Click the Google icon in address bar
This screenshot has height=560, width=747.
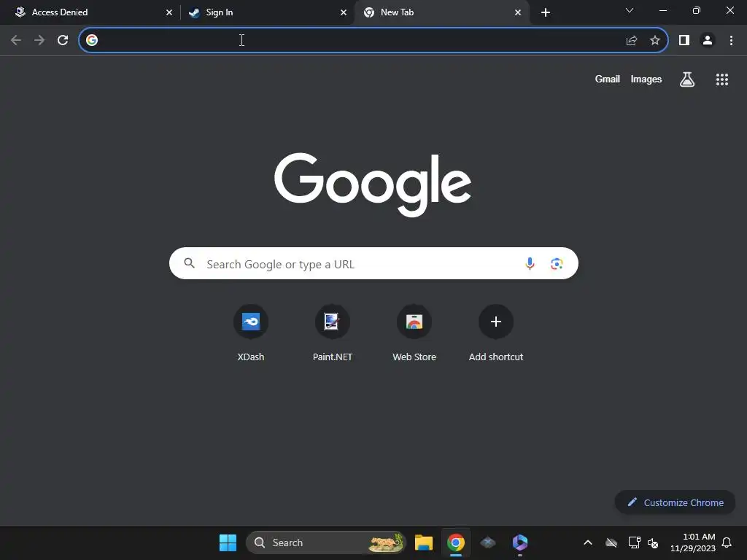click(92, 41)
